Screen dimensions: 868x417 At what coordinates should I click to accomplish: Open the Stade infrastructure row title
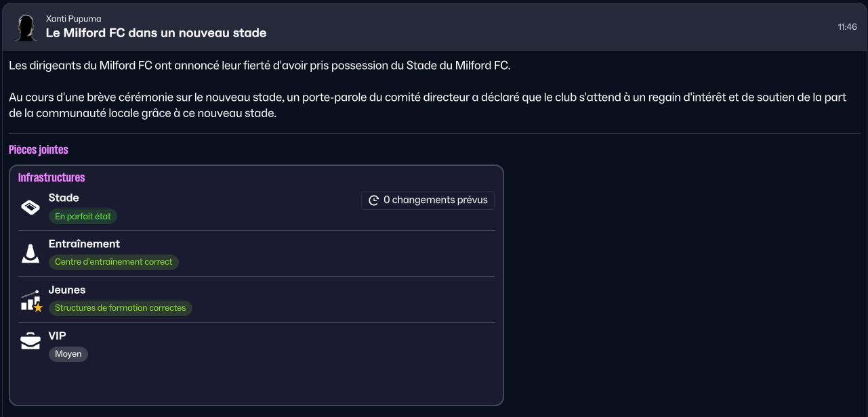[x=64, y=198]
